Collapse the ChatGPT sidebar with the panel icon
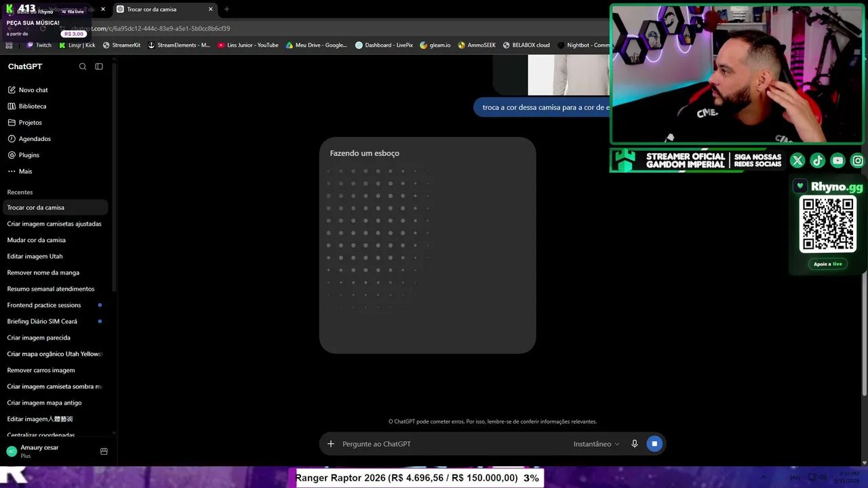 (99, 66)
